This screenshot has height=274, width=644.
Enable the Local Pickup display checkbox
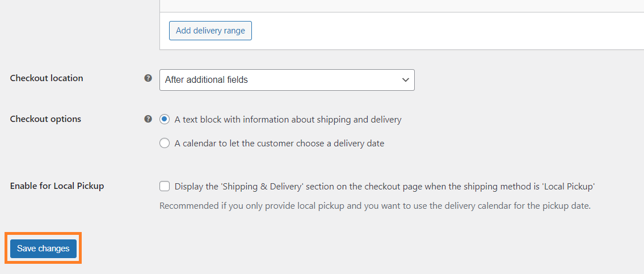[x=165, y=187]
